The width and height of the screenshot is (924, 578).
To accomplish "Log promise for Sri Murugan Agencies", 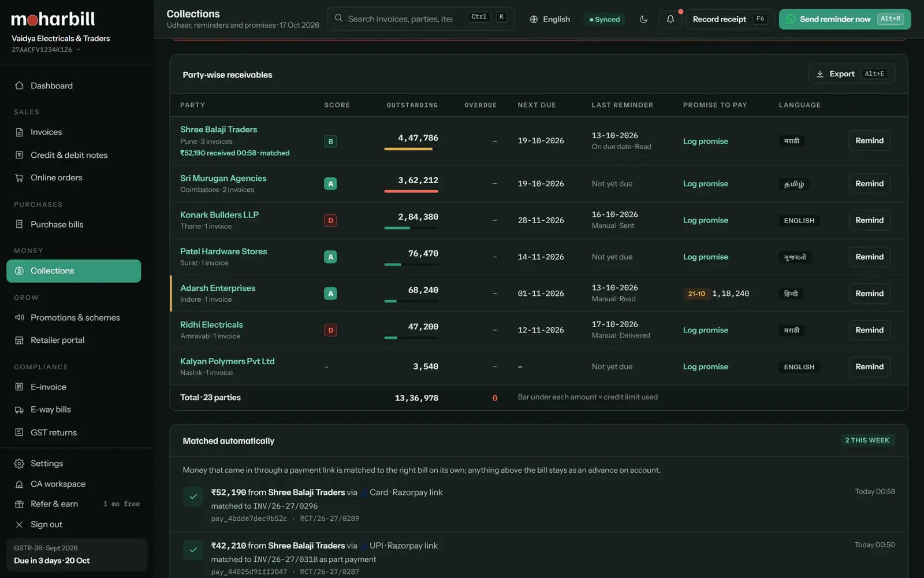I will tap(705, 184).
